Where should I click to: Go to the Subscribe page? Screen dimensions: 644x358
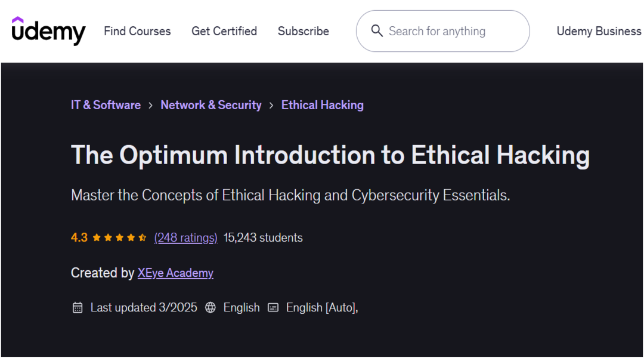[x=304, y=31]
